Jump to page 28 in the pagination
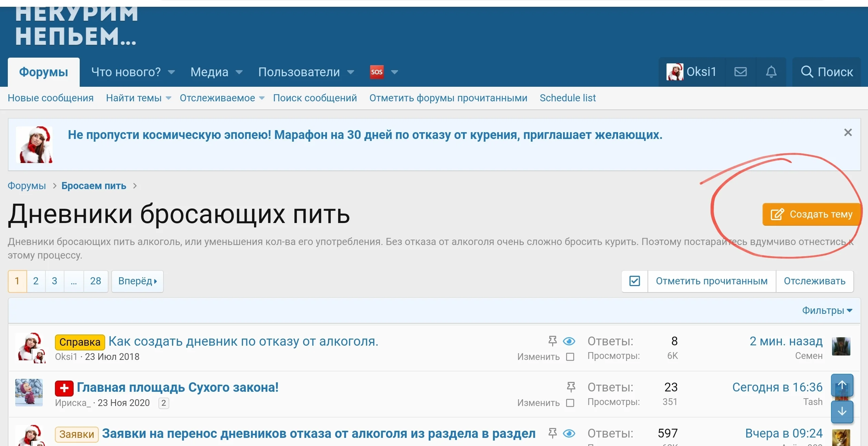 pyautogui.click(x=96, y=281)
